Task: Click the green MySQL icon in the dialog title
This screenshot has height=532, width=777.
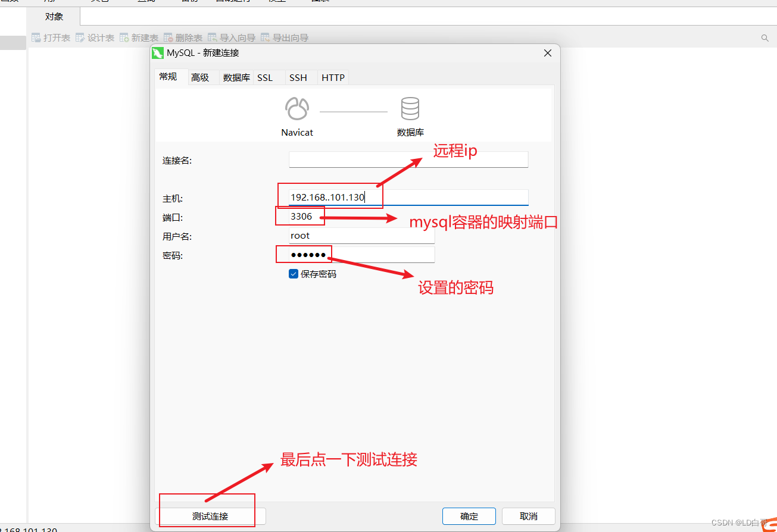Action: (158, 52)
